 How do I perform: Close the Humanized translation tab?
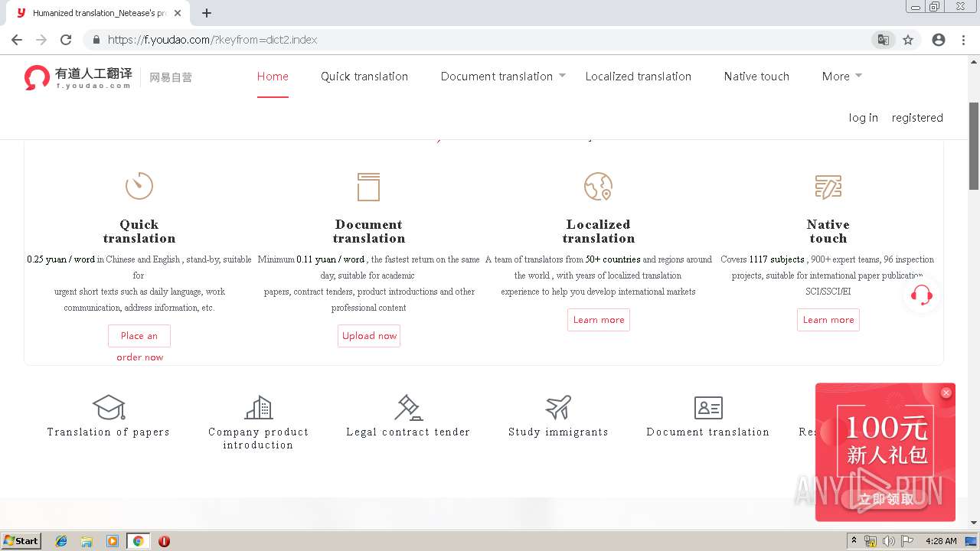(178, 13)
